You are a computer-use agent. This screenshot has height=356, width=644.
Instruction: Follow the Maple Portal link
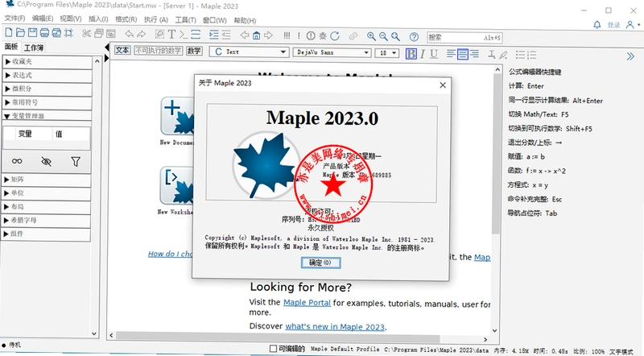(307, 303)
